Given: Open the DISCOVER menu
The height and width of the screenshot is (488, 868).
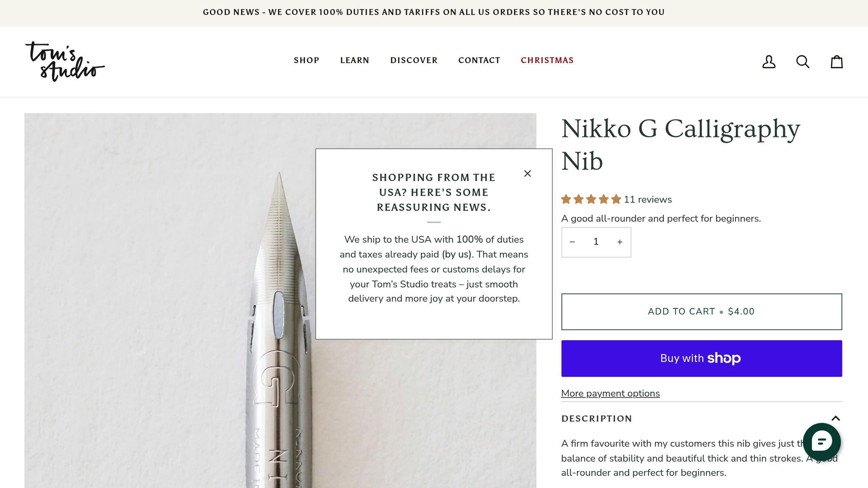Looking at the screenshot, I should click(414, 60).
